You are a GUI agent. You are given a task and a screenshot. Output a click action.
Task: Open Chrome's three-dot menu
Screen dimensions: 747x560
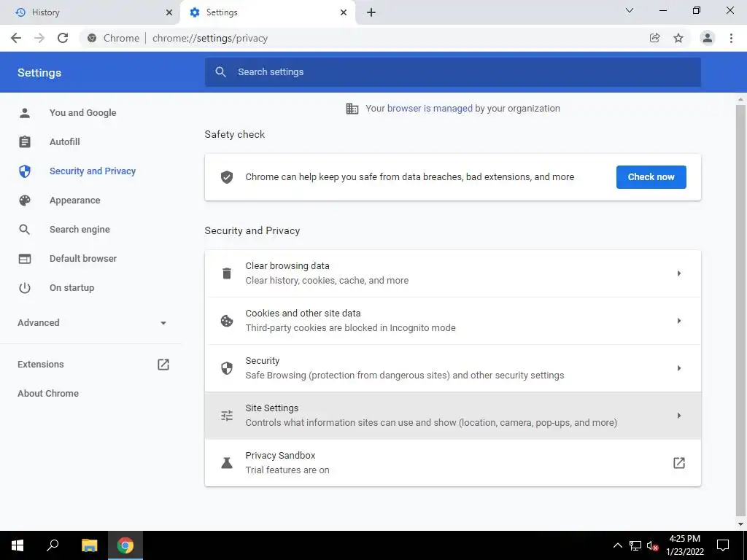(731, 38)
